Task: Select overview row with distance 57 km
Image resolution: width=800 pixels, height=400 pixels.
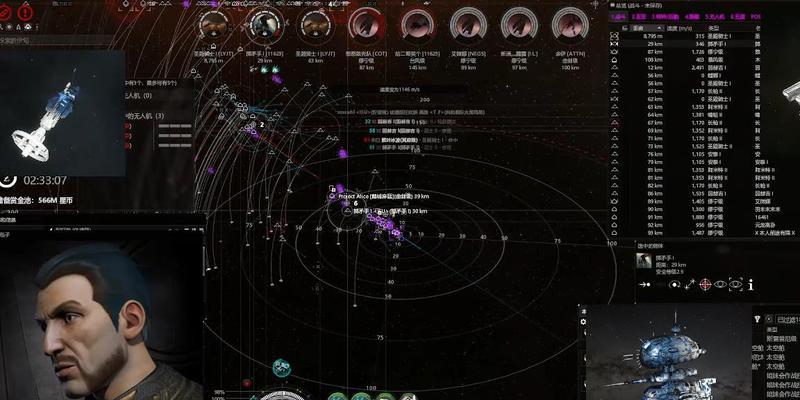Action: 685,91
